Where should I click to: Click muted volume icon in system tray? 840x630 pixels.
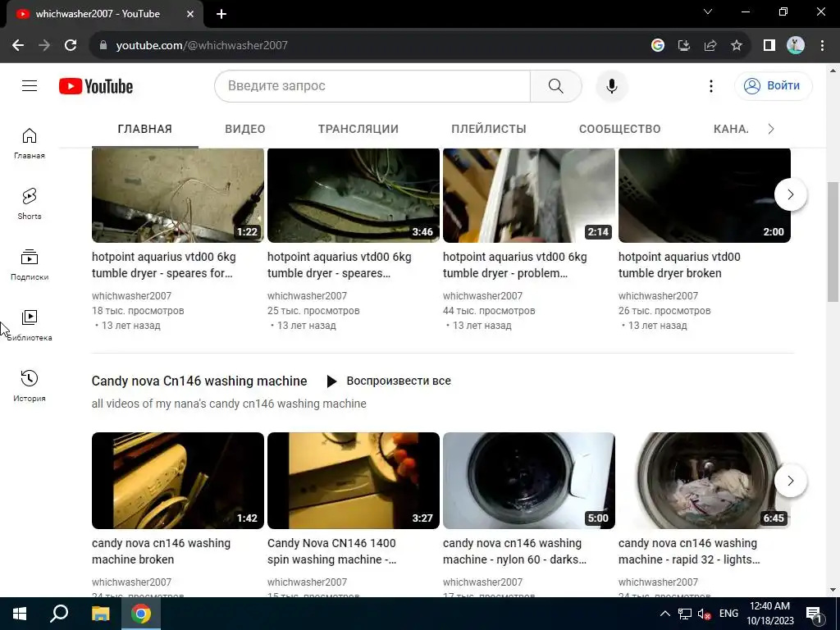click(x=704, y=614)
